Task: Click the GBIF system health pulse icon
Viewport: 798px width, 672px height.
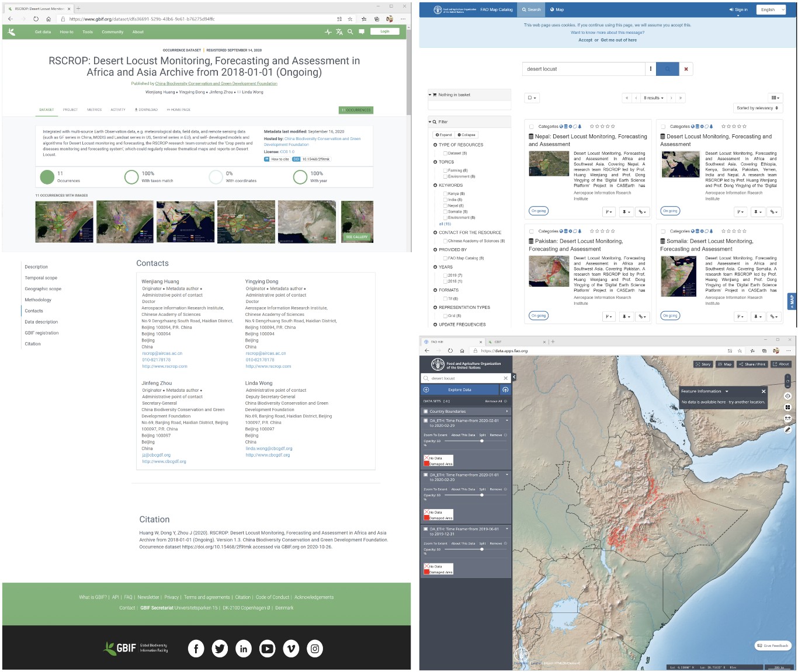Action: pos(328,32)
